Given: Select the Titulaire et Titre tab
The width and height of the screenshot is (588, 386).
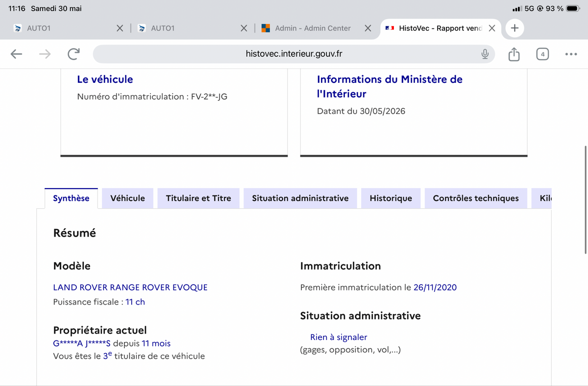Looking at the screenshot, I should pyautogui.click(x=198, y=198).
